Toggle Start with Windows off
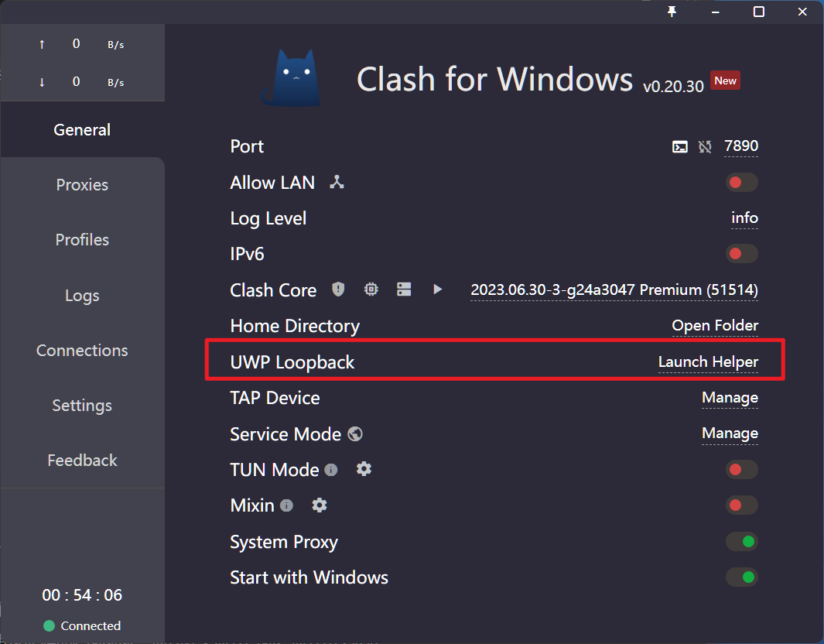This screenshot has width=824, height=644. coord(741,577)
